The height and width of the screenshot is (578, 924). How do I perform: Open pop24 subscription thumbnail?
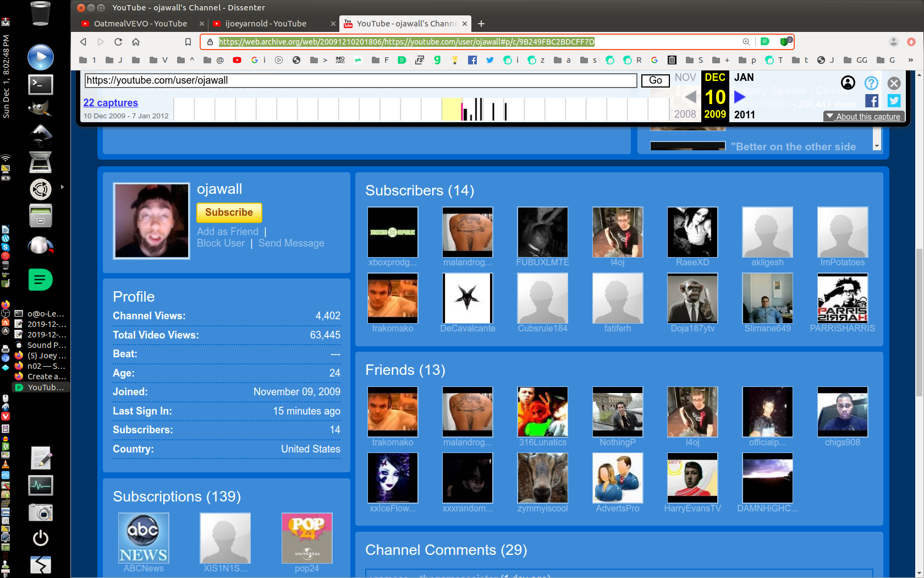(x=307, y=538)
